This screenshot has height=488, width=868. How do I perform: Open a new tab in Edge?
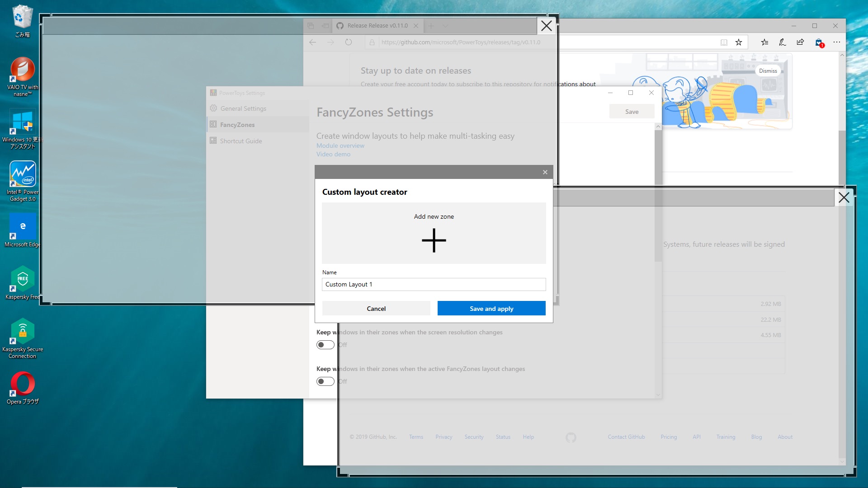[x=431, y=26]
